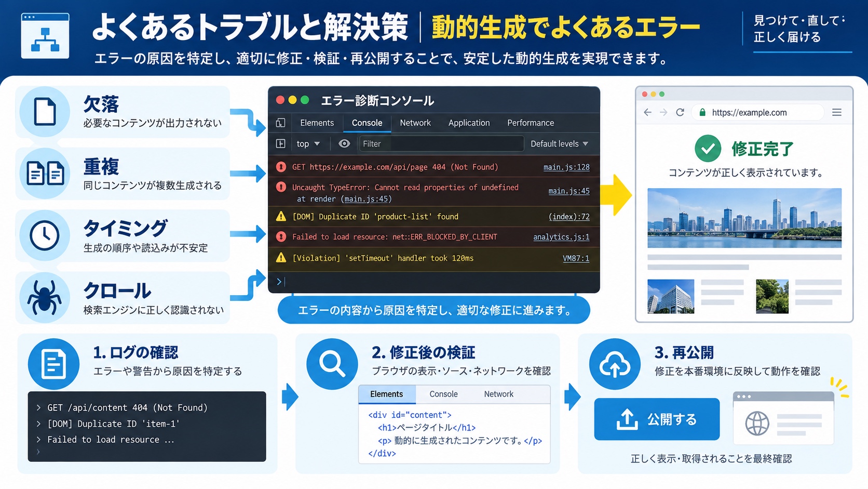Expand the Duplicate ID 'item-1' log entry
This screenshot has width=868, height=489.
38,424
